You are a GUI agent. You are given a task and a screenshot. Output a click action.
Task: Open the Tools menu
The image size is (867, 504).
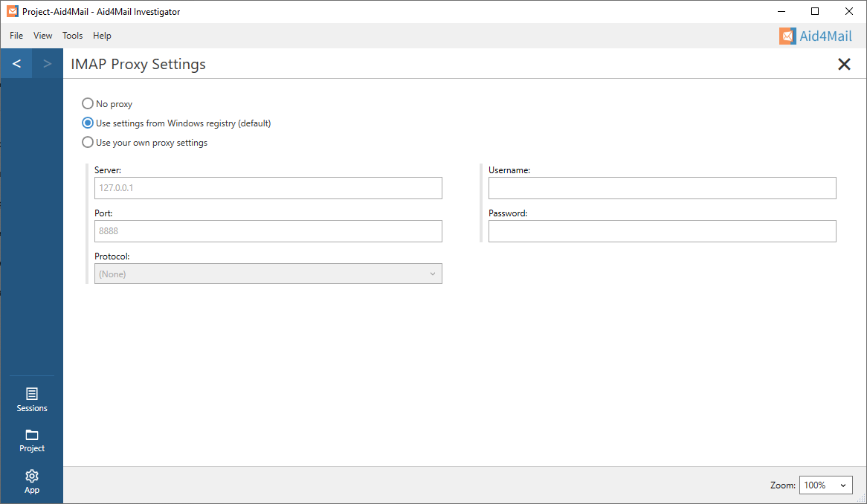(x=72, y=36)
